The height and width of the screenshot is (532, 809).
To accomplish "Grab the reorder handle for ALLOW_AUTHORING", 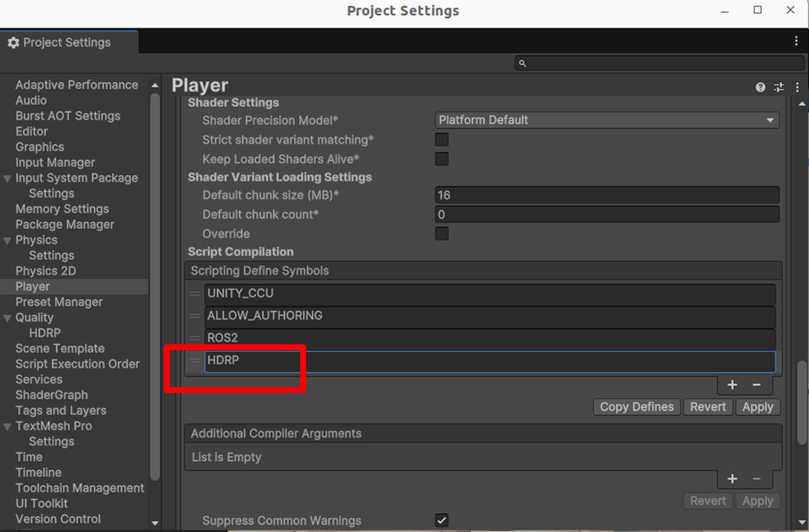I will point(194,316).
